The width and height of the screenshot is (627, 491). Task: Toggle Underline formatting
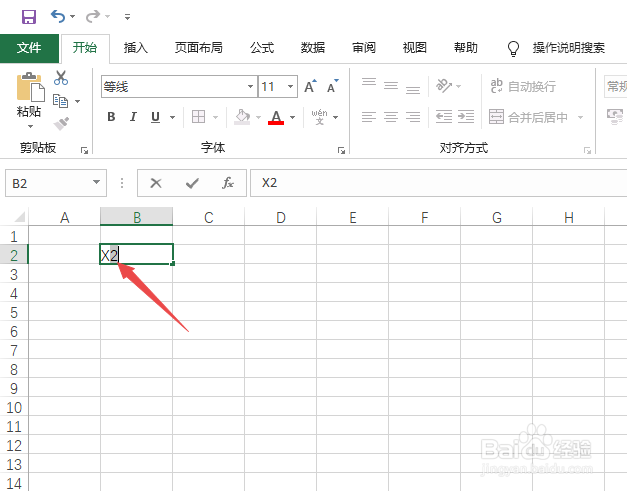(x=156, y=117)
